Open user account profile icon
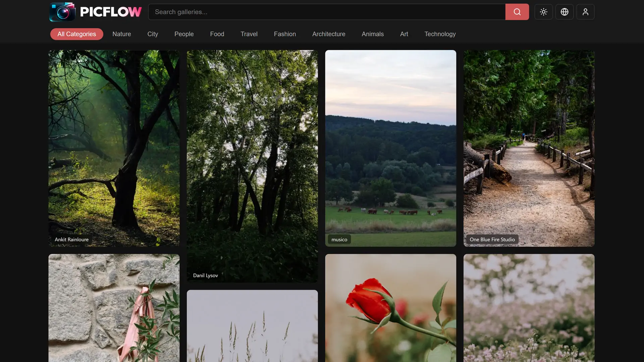Screen dimensions: 644x362 point(585,12)
